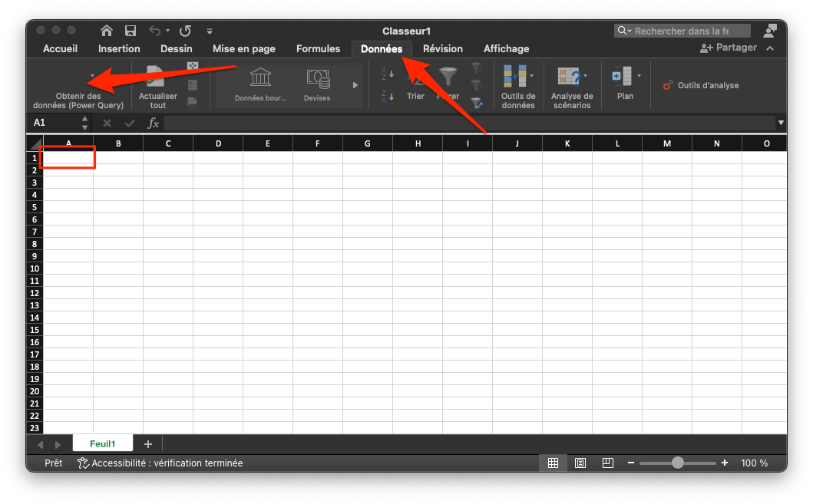The image size is (813, 504).
Task: Open the Obtenir des données dropdown arrow
Action: click(92, 76)
